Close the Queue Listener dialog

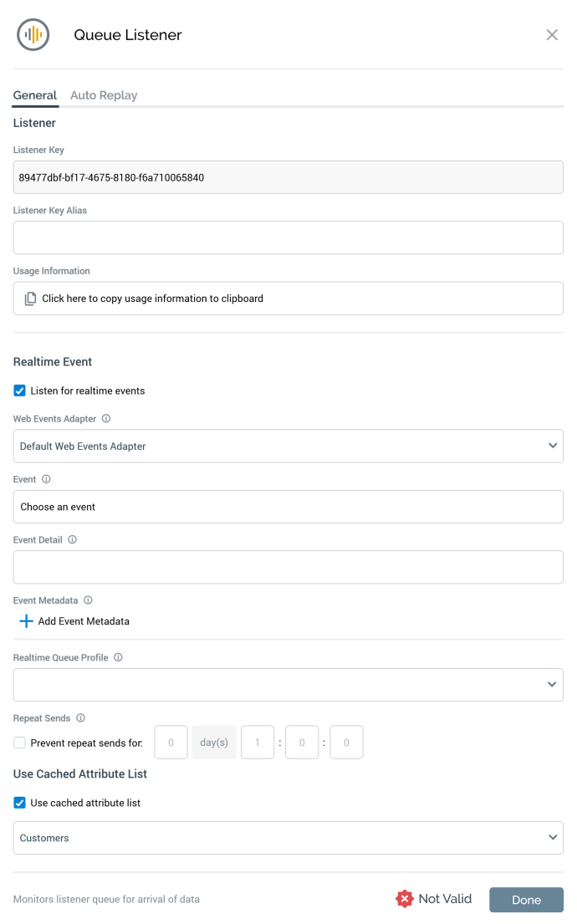click(552, 34)
